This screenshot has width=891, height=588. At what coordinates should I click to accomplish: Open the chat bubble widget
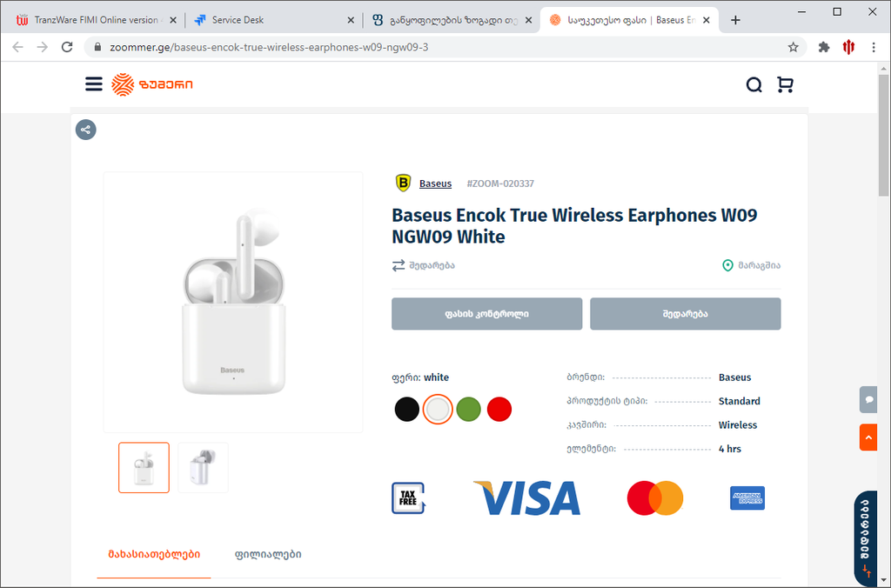tap(868, 399)
